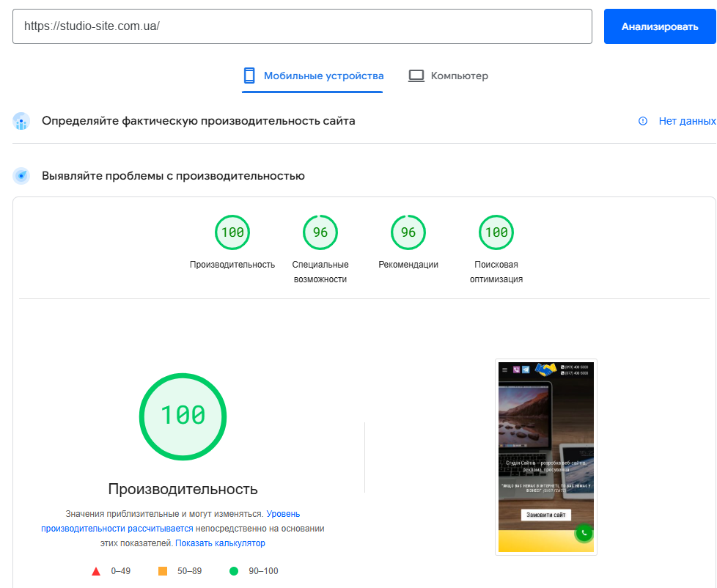Click the Поисковая оптимизация score of 100

click(496, 232)
